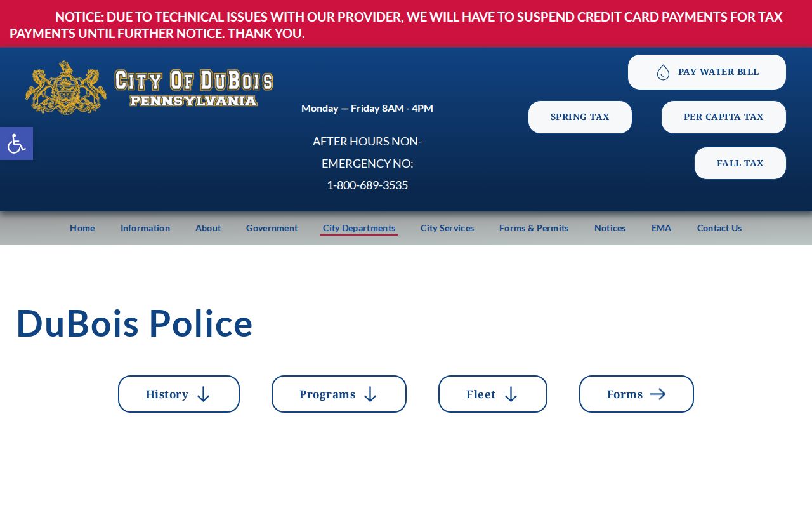Open the About menu item

[208, 228]
